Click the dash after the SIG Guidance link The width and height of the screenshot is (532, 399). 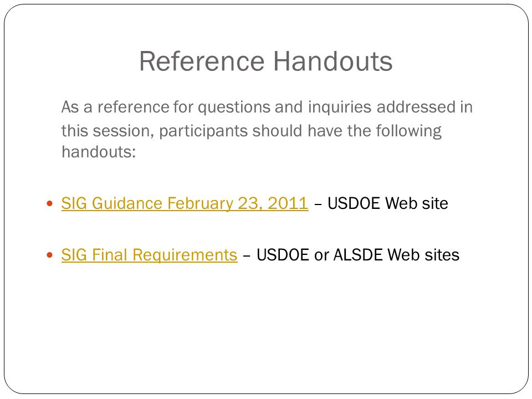point(318,204)
